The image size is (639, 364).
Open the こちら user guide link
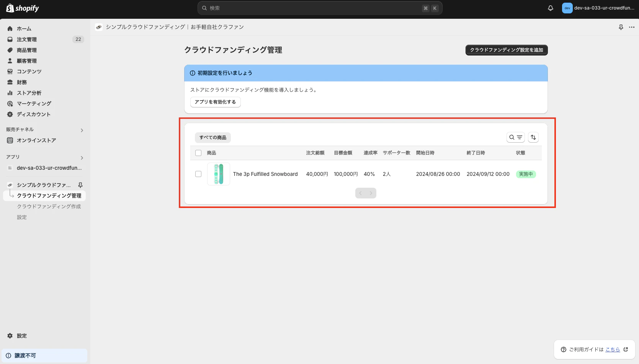[613, 349]
